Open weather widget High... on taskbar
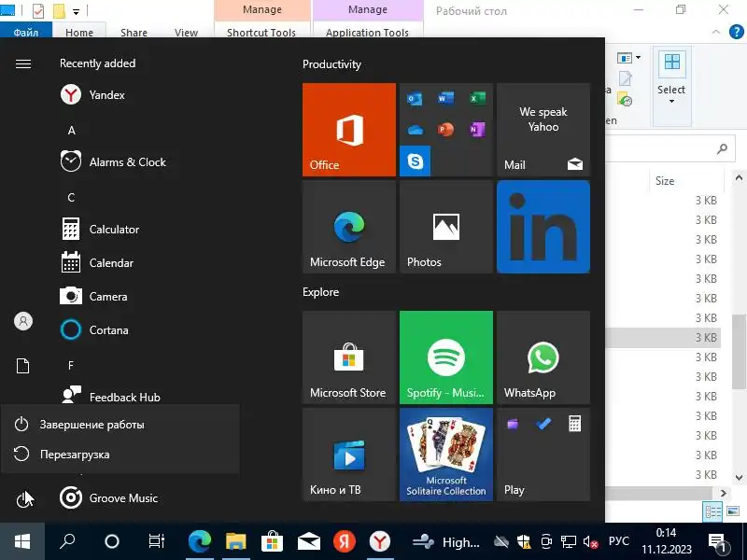Screen dimensions: 747x560 click(x=446, y=542)
